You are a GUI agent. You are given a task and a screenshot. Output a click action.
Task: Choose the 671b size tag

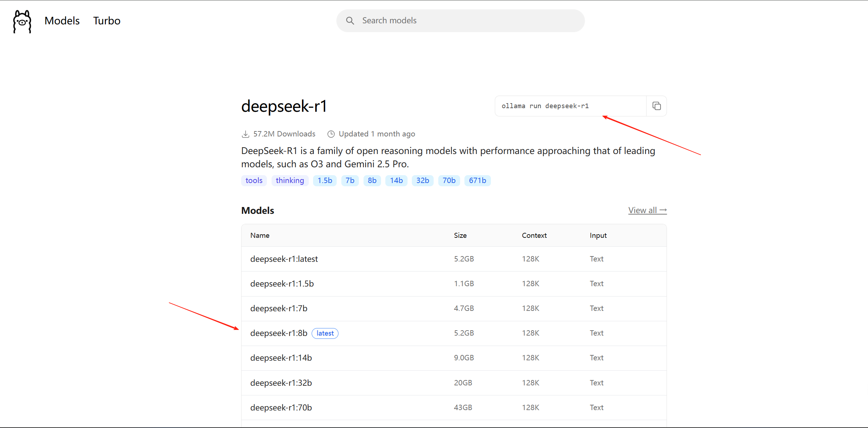click(477, 181)
